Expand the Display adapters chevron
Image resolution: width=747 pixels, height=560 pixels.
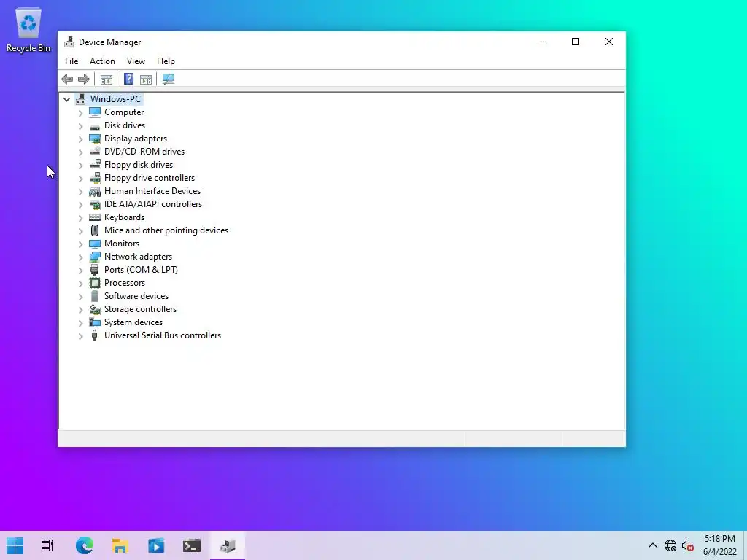[x=80, y=139]
